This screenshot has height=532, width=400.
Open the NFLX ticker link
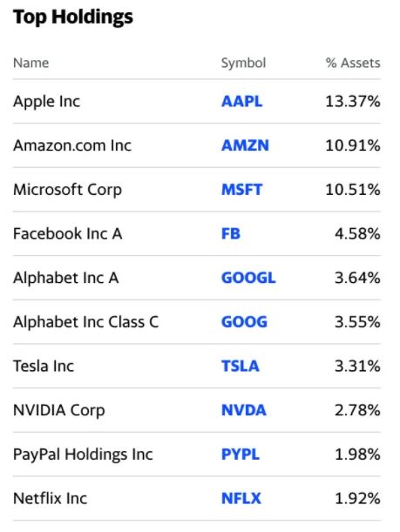pos(241,498)
